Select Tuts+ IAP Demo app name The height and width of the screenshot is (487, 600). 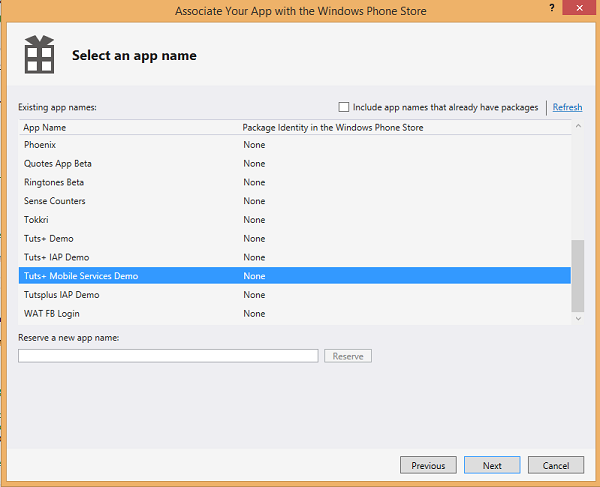[x=295, y=257]
